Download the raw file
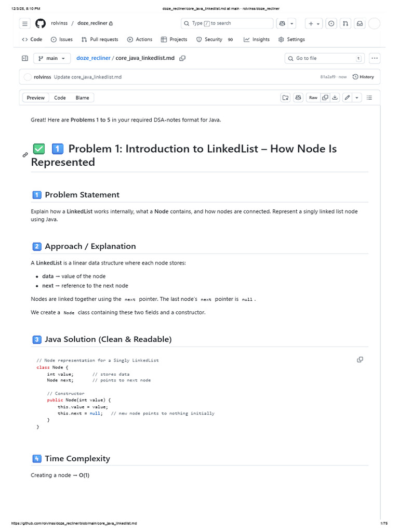 click(x=335, y=97)
